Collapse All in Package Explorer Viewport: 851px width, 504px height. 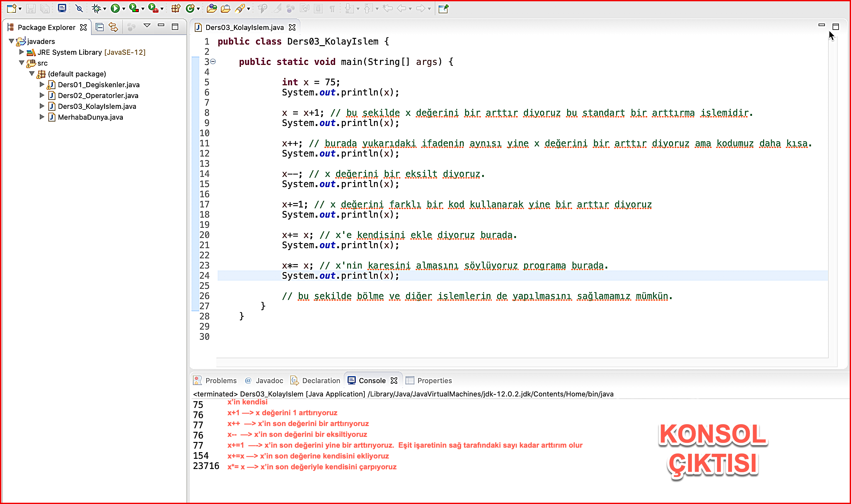(x=100, y=27)
